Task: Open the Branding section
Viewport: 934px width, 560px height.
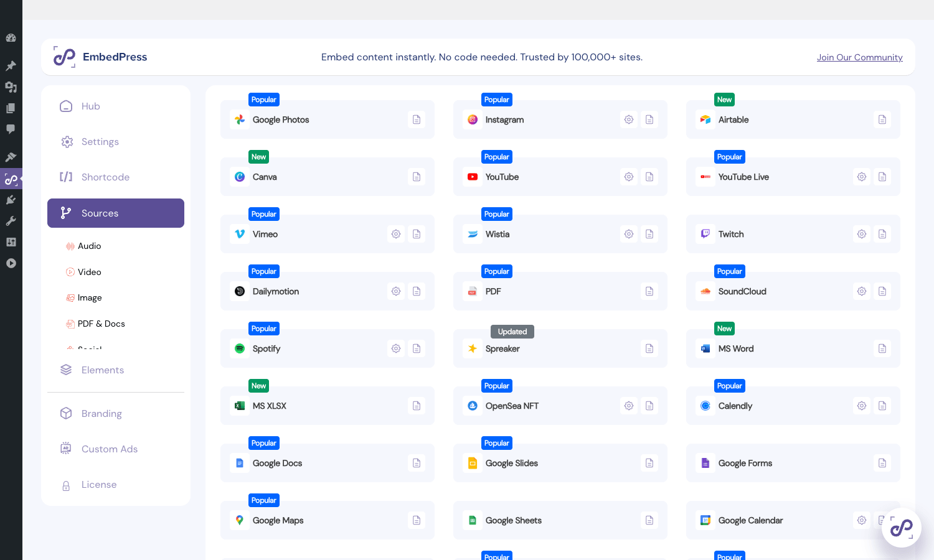Action: click(x=116, y=414)
